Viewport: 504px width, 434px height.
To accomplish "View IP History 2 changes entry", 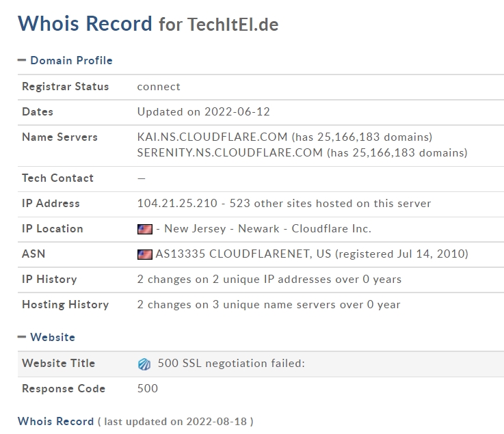I will 269,279.
